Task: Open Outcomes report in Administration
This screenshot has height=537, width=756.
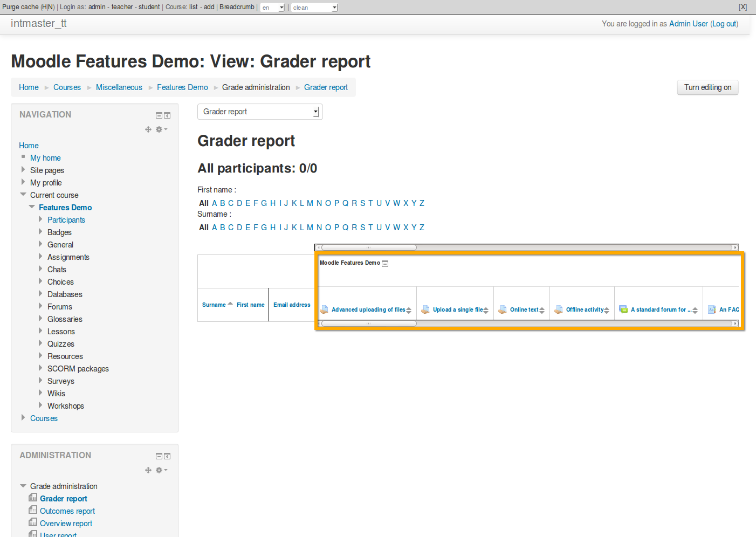Action: 67,511
